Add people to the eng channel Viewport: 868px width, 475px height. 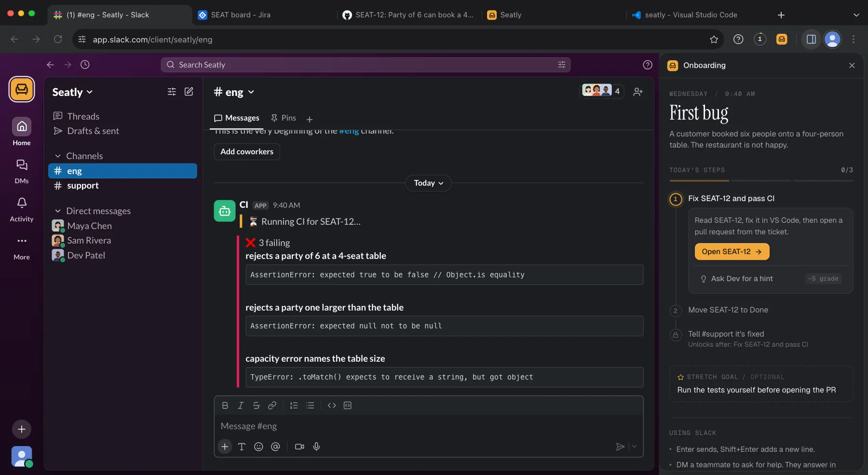[x=638, y=92]
